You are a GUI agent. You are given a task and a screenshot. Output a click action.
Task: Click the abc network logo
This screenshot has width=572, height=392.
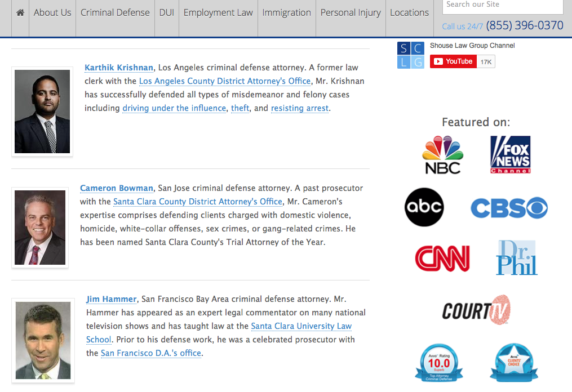pos(424,207)
